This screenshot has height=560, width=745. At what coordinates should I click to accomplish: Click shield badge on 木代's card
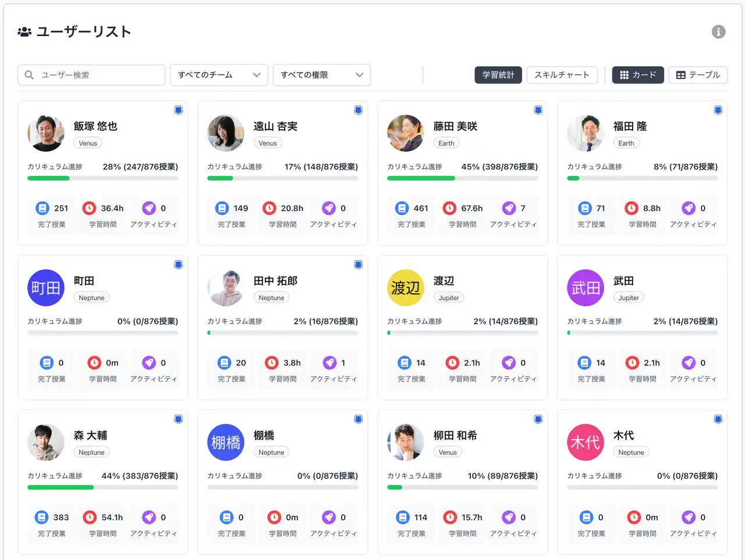click(x=718, y=419)
